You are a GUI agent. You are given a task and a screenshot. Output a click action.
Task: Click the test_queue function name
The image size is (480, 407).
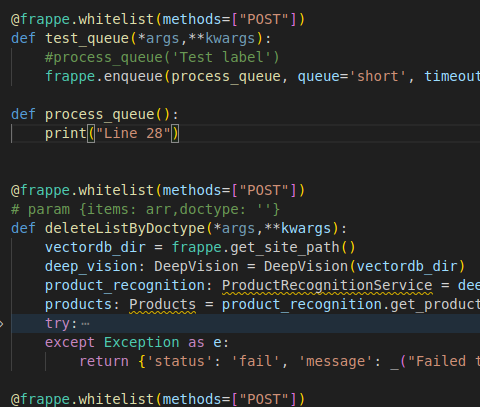click(x=87, y=38)
